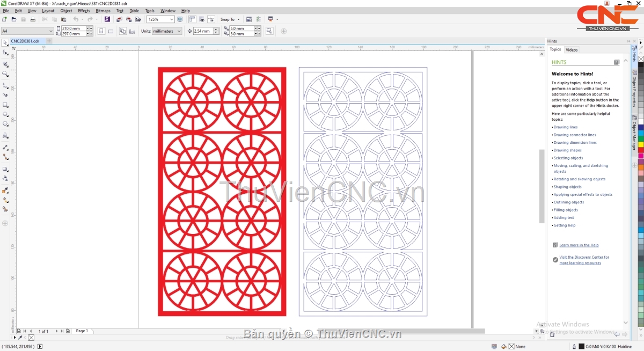Screen dimensions: 644x351
Task: Select the Ellipse tool
Action: pyautogui.click(x=5, y=114)
